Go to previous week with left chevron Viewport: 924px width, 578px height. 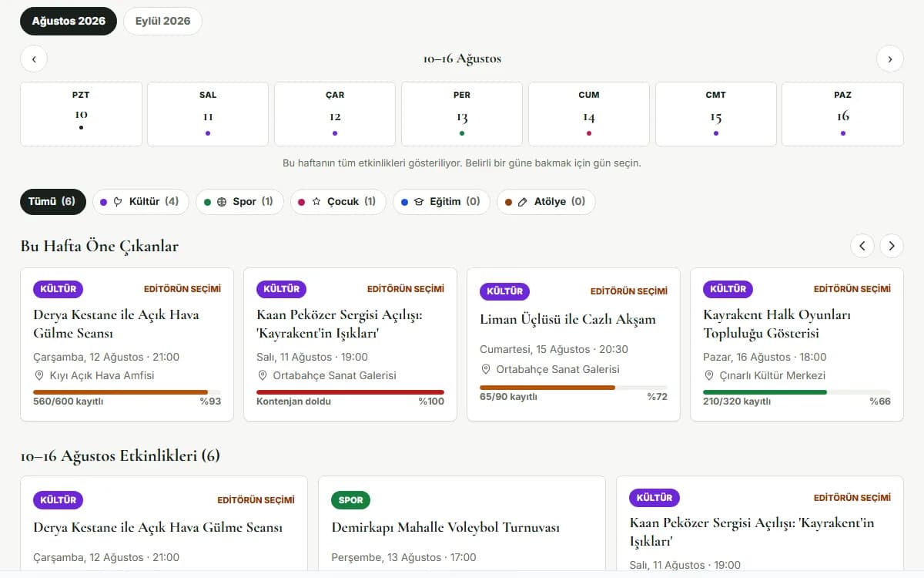[34, 59]
